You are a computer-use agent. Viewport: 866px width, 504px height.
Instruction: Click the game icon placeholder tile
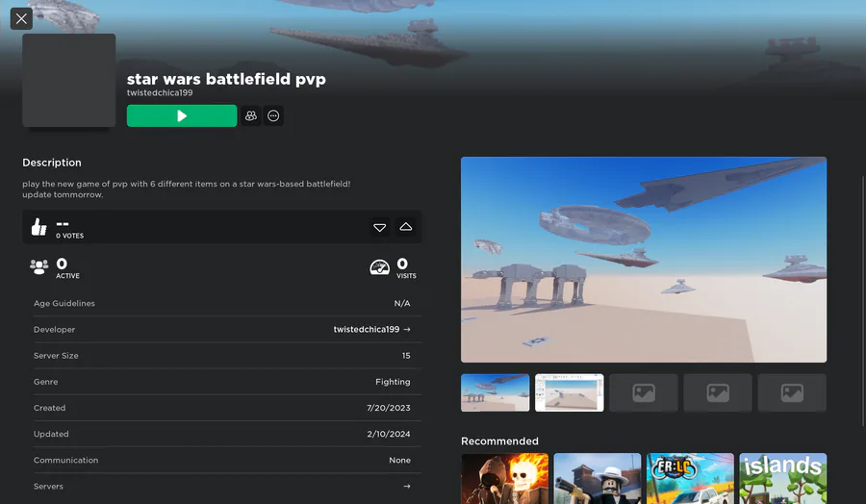click(x=69, y=80)
